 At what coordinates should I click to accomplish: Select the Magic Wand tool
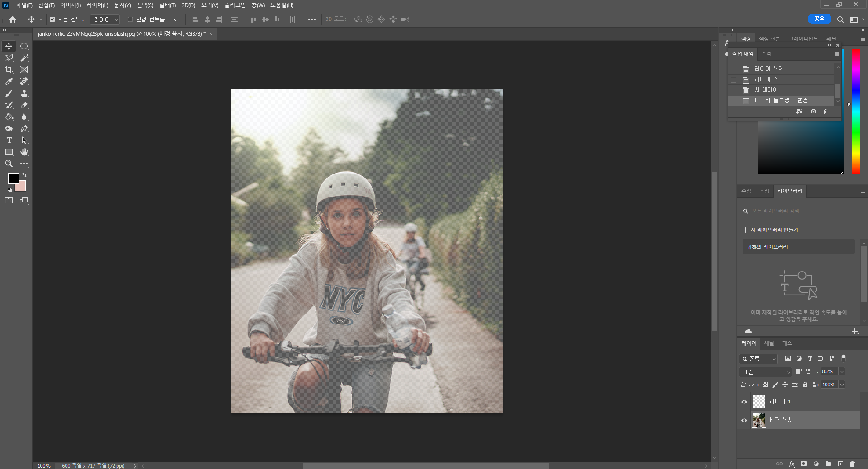coord(24,58)
